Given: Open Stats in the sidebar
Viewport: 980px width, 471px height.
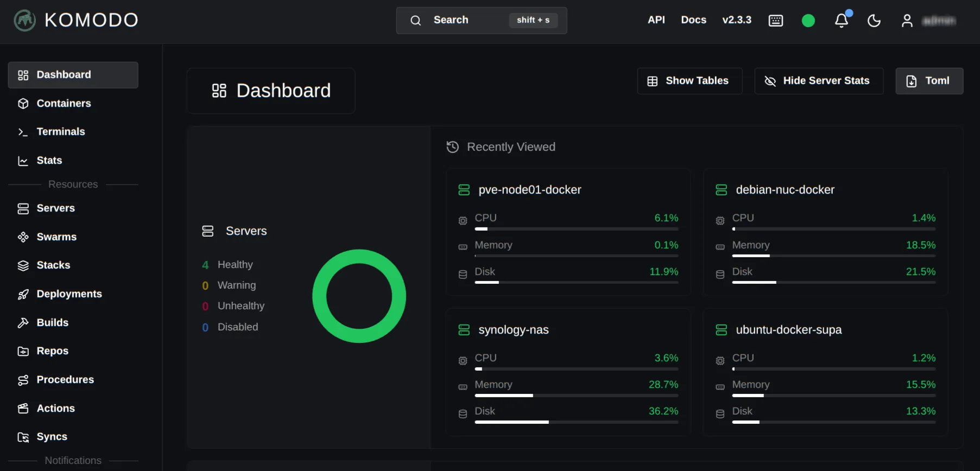Looking at the screenshot, I should 73,161.
